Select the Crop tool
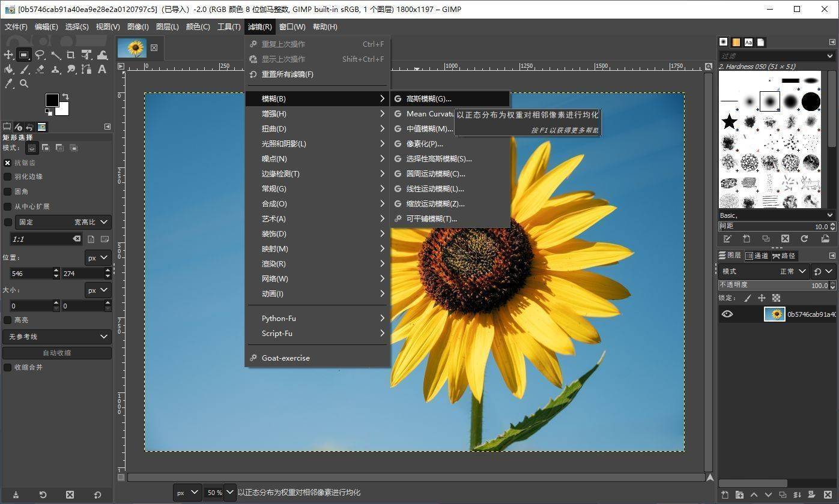 [71, 55]
